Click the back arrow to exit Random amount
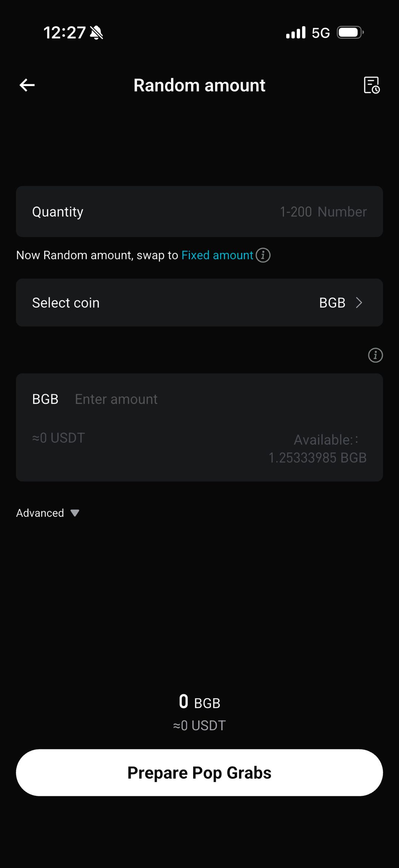399x868 pixels. [x=27, y=85]
